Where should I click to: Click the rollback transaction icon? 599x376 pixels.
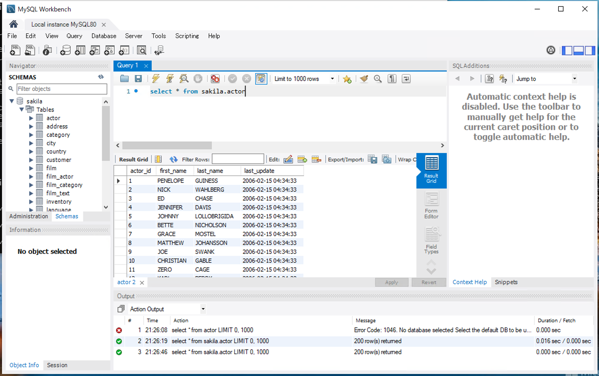click(x=247, y=79)
